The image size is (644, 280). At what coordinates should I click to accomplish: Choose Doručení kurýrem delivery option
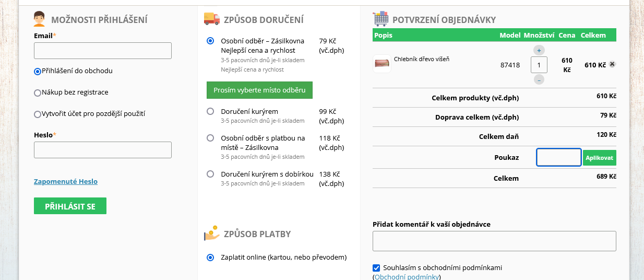pos(210,111)
